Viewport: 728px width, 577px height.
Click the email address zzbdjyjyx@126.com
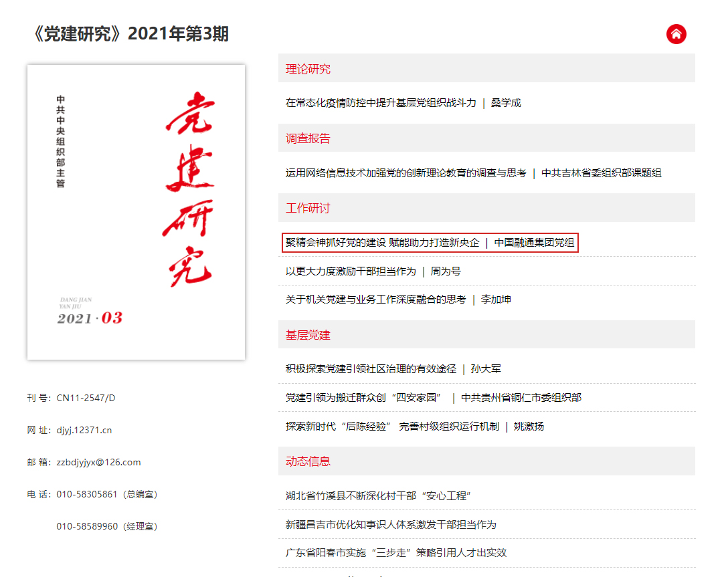click(98, 462)
